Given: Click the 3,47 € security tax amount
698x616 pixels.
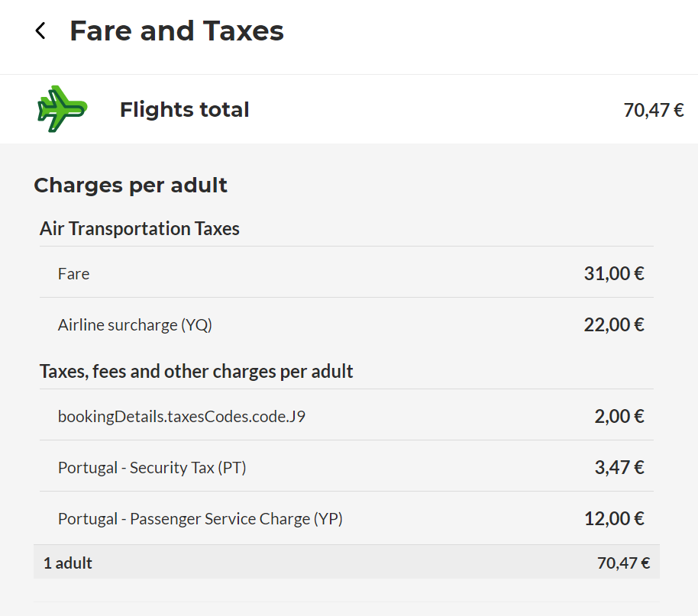Looking at the screenshot, I should [619, 467].
